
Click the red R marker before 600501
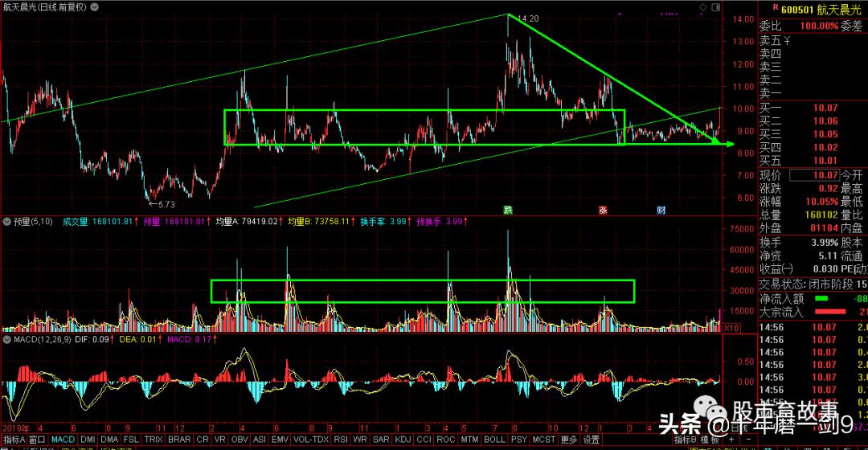(x=776, y=7)
